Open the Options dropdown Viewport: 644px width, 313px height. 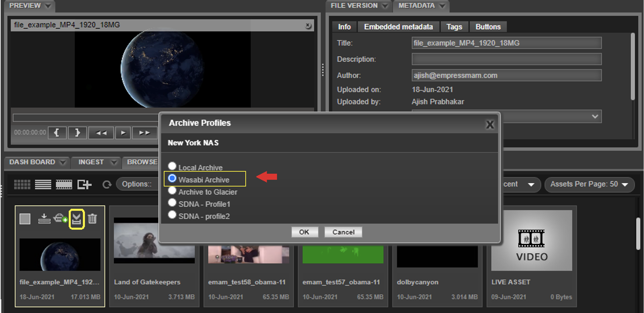137,184
